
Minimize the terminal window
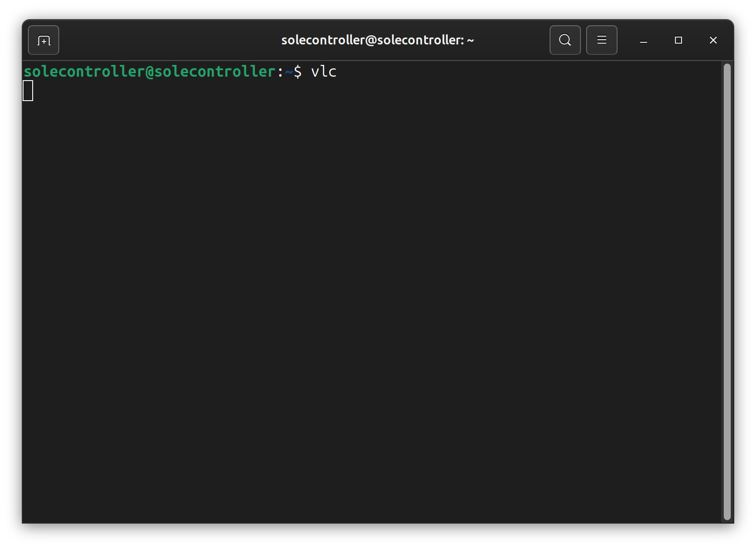643,40
